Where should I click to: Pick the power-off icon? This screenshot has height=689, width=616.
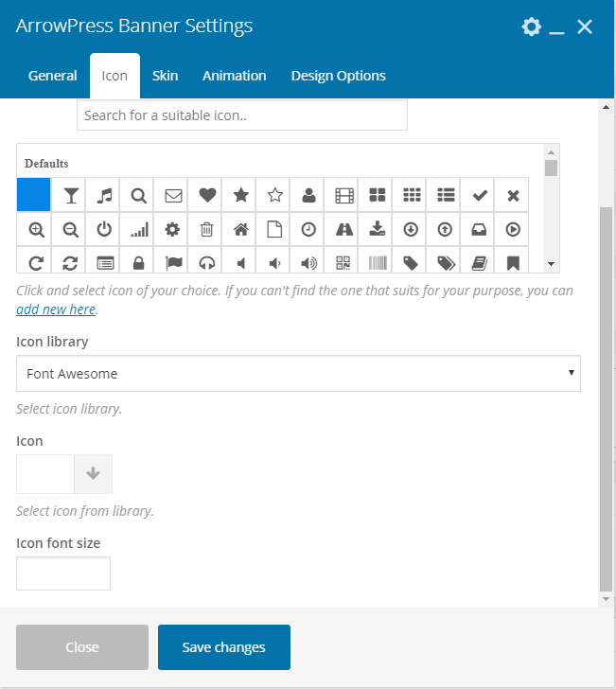pyautogui.click(x=104, y=229)
